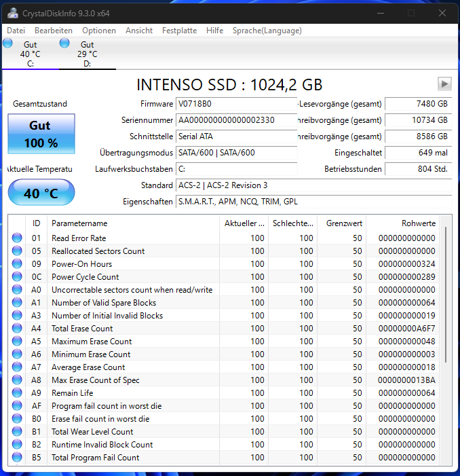Open the Datei menu
Screen dimensions: 460x476
click(x=16, y=31)
